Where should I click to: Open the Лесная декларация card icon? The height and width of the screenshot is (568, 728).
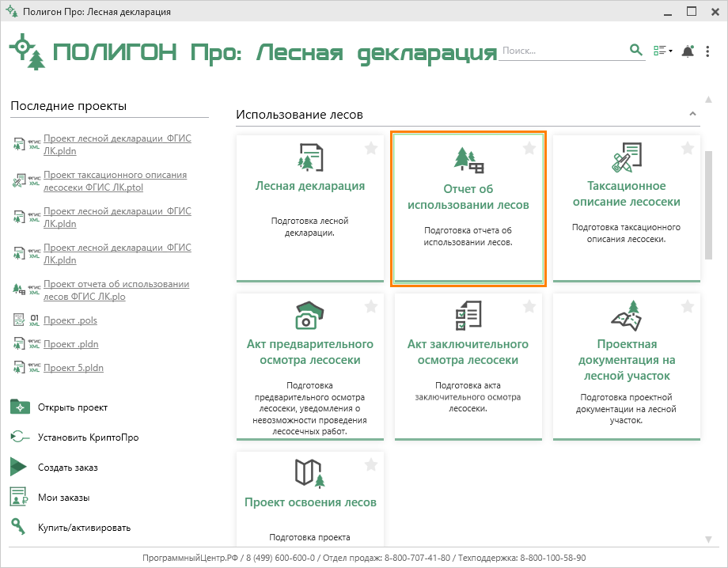coord(310,157)
